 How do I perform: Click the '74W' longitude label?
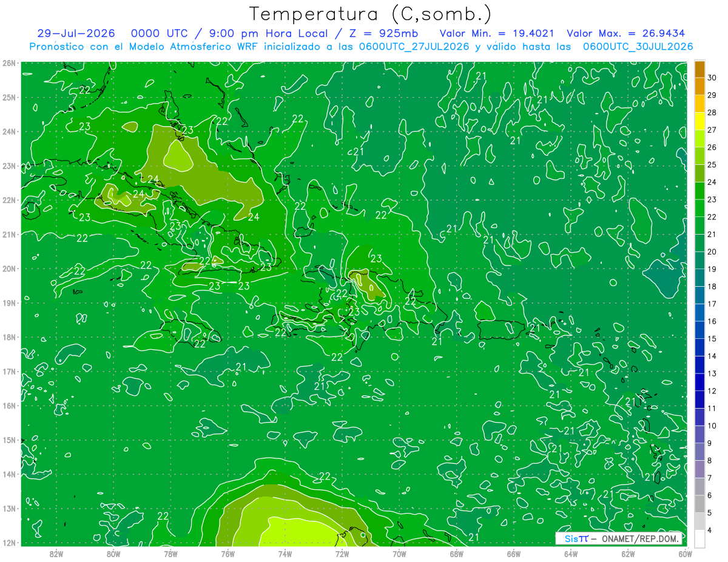pos(285,554)
